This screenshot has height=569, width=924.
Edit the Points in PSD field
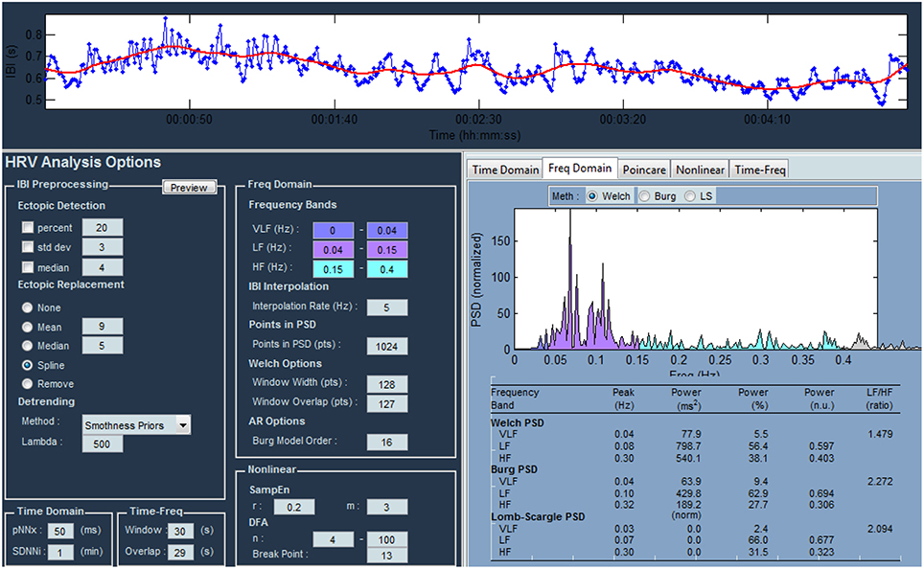[x=386, y=347]
